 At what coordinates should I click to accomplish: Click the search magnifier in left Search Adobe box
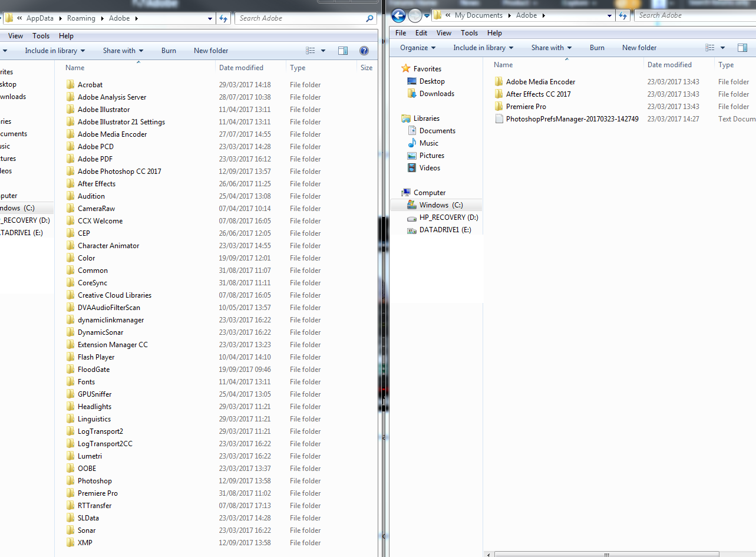click(369, 18)
